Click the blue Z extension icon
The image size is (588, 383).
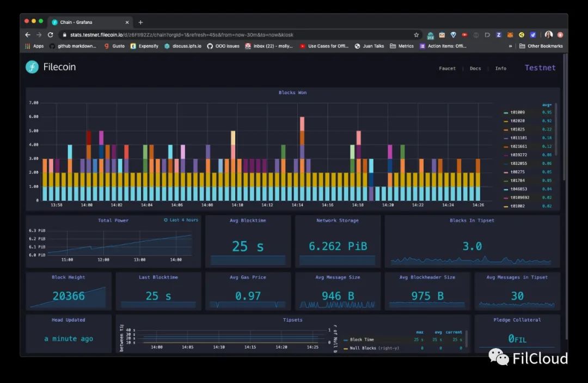(499, 35)
